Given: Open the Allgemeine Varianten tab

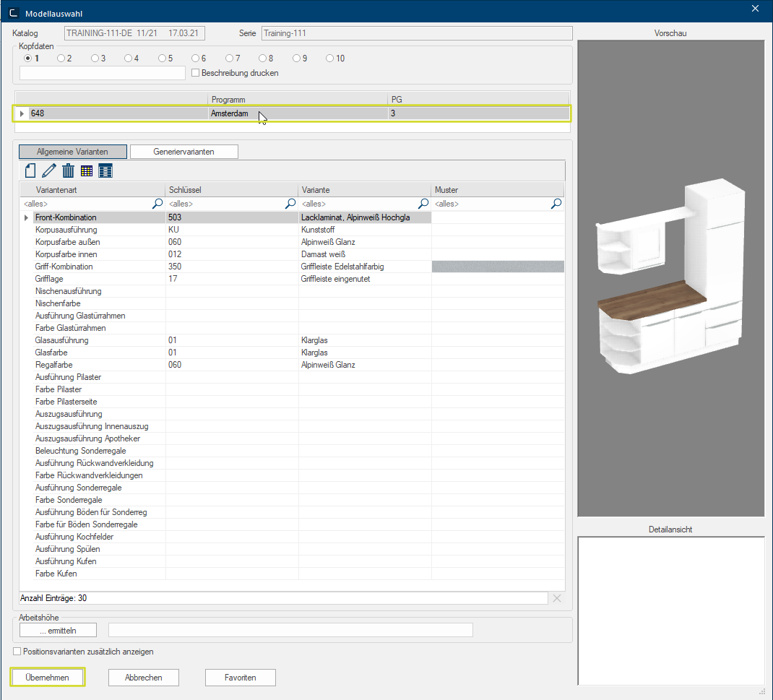Looking at the screenshot, I should coord(72,152).
